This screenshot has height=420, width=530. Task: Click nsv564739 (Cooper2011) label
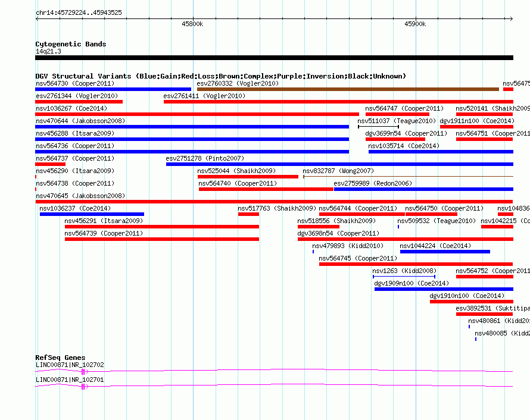tap(104, 233)
